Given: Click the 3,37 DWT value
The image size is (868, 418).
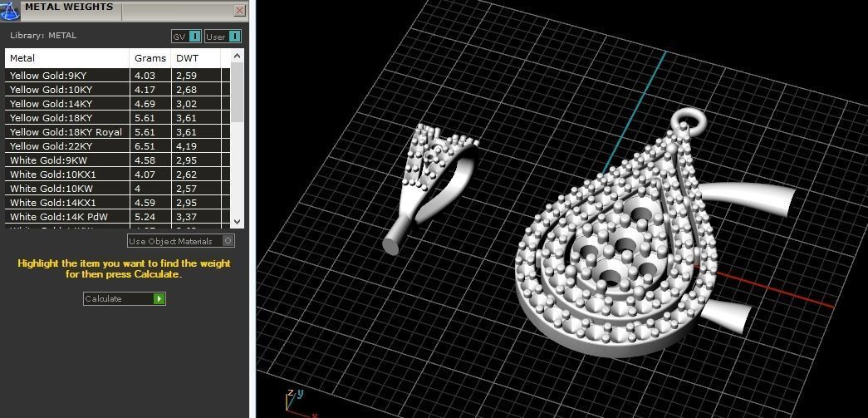Looking at the screenshot, I should (187, 218).
